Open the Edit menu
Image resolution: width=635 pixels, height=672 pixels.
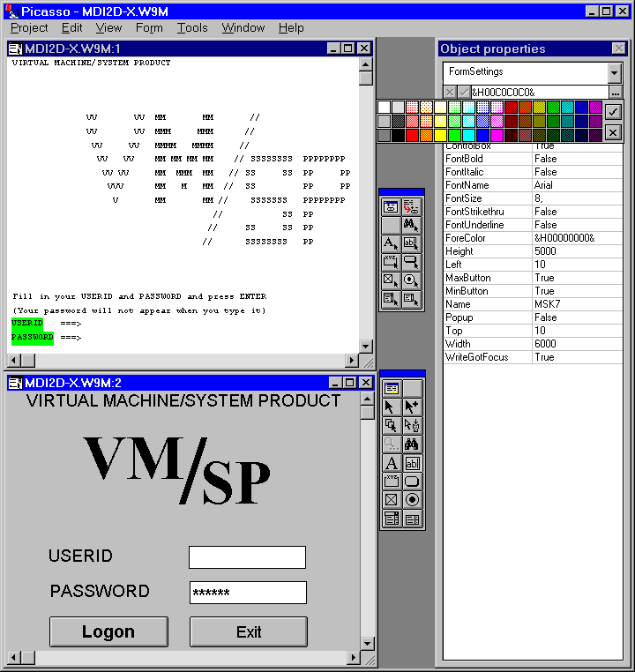pyautogui.click(x=71, y=28)
